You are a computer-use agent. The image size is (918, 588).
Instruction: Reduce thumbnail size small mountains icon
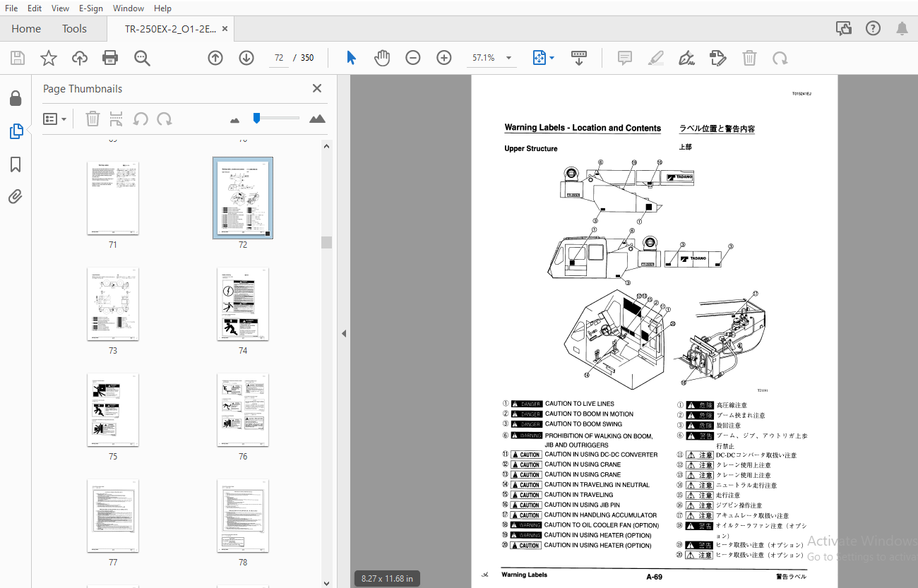pyautogui.click(x=235, y=120)
